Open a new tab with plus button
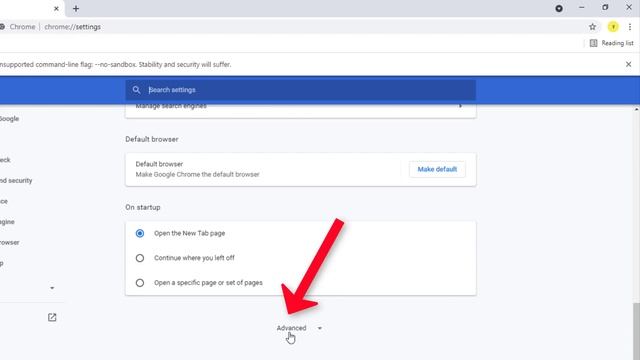The width and height of the screenshot is (640, 360). pos(76,9)
